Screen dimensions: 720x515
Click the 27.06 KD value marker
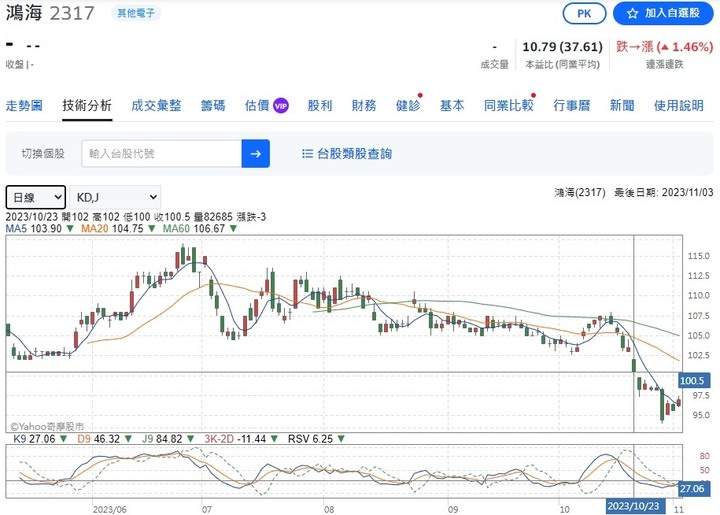pyautogui.click(x=692, y=488)
